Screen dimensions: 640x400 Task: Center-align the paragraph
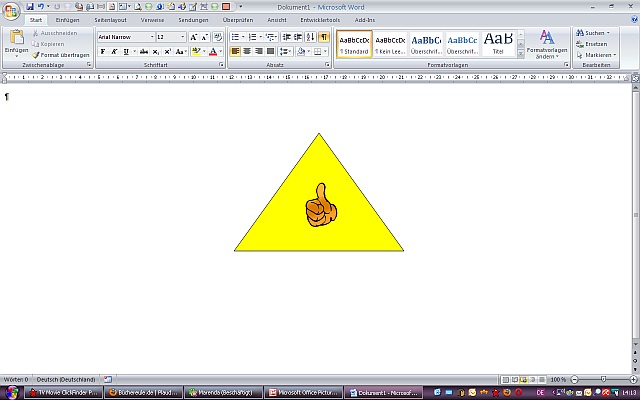point(247,51)
